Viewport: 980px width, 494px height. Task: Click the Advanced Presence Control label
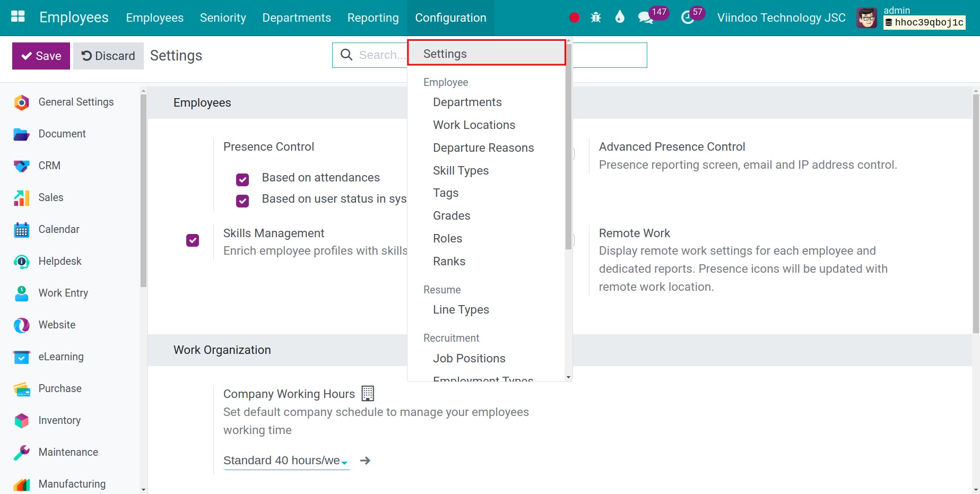672,147
